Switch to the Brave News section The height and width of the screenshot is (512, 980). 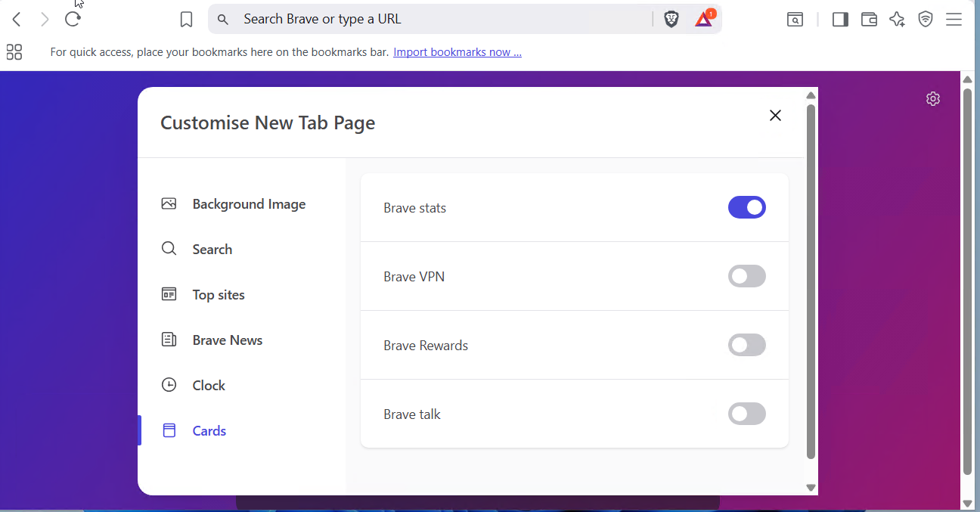click(x=227, y=340)
